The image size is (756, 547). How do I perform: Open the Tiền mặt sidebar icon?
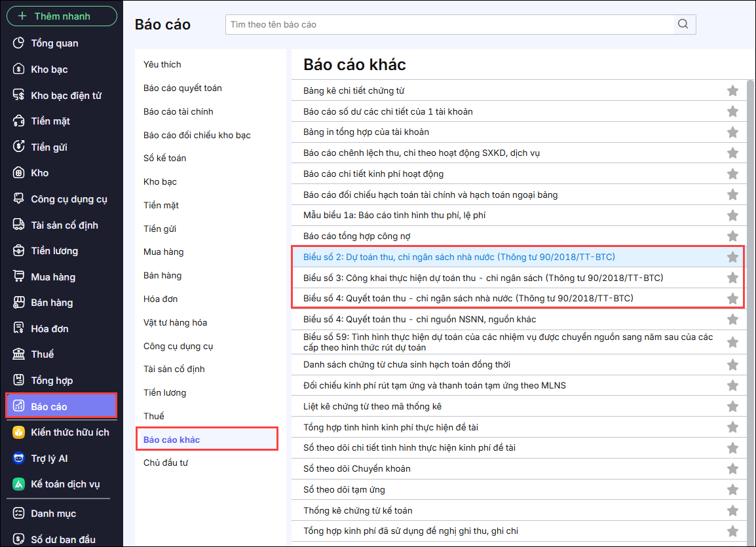coord(19,121)
